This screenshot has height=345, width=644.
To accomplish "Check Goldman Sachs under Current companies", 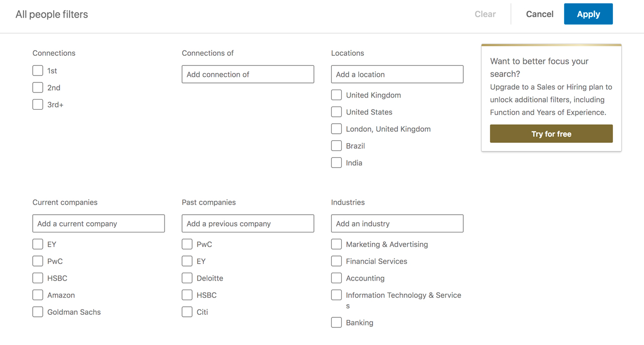I will [x=38, y=312].
